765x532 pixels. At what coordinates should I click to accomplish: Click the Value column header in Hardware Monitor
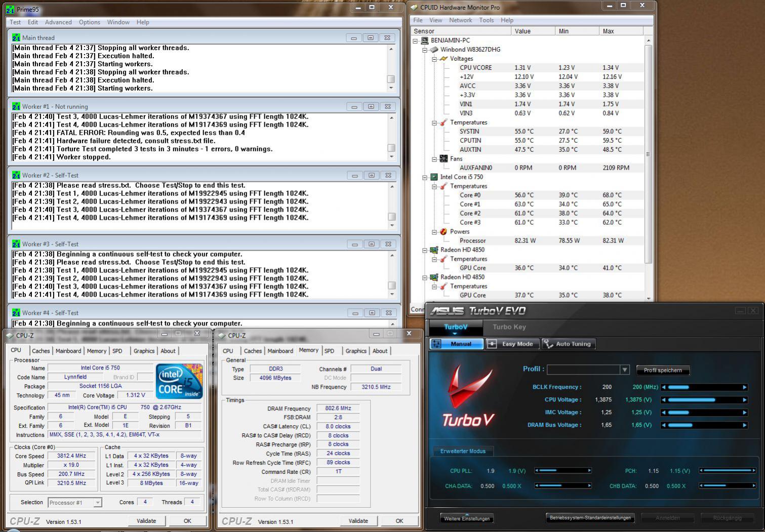coord(533,31)
